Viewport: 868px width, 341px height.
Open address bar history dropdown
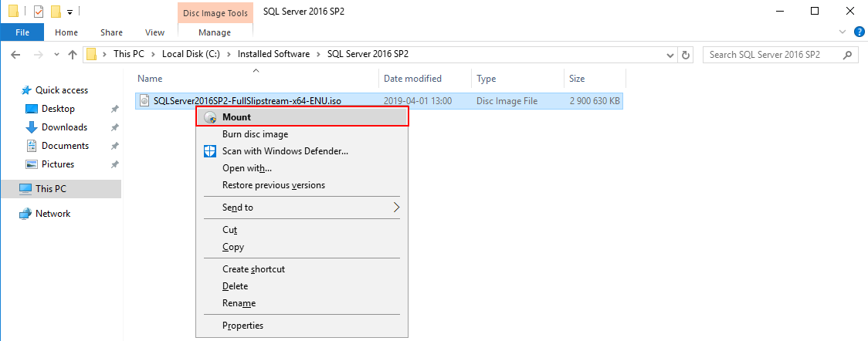click(670, 55)
